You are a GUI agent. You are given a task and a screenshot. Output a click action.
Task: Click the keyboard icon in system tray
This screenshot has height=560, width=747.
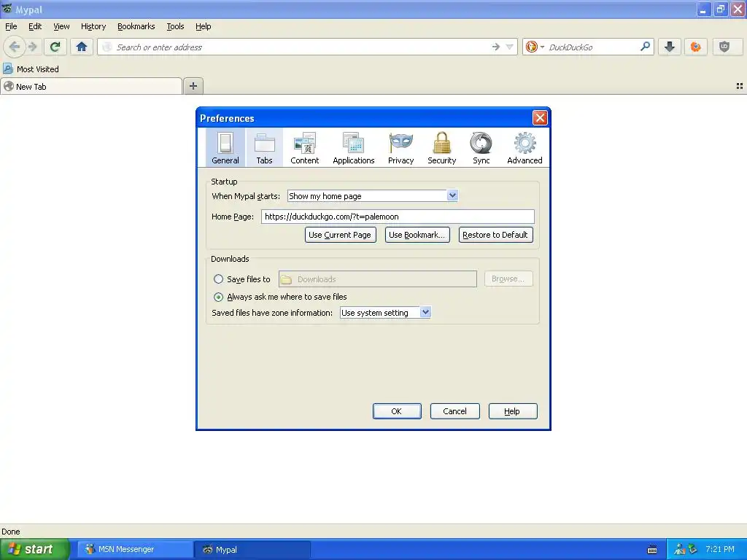[652, 550]
